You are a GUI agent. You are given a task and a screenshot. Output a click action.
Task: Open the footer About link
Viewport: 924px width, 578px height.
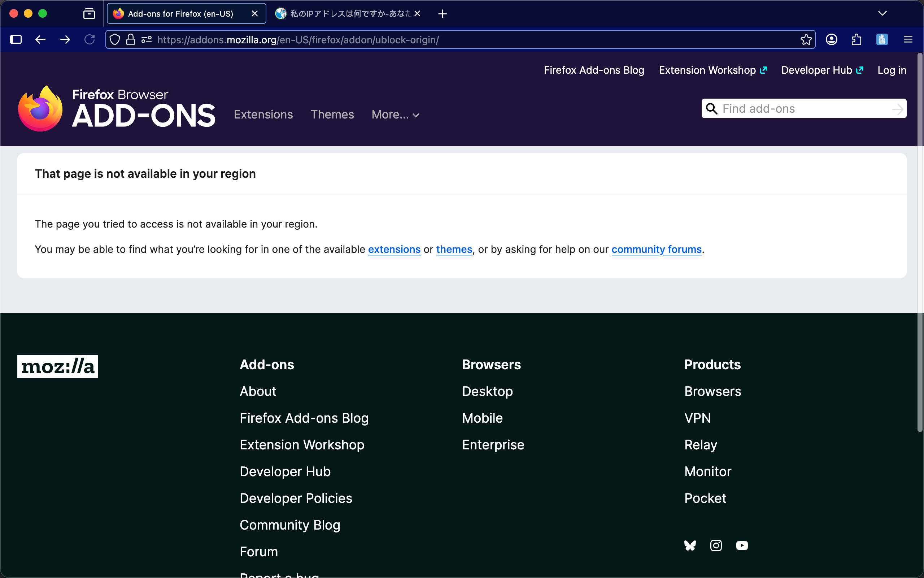258,392
